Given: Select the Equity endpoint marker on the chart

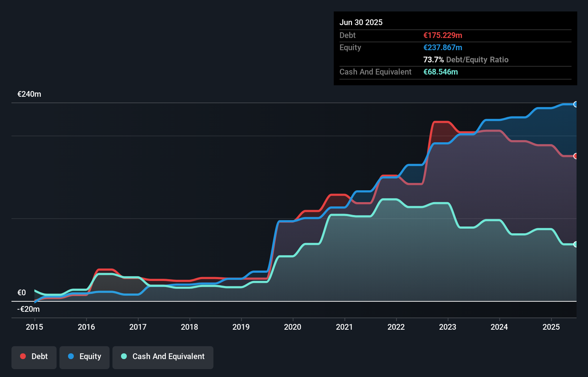Looking at the screenshot, I should click(576, 104).
